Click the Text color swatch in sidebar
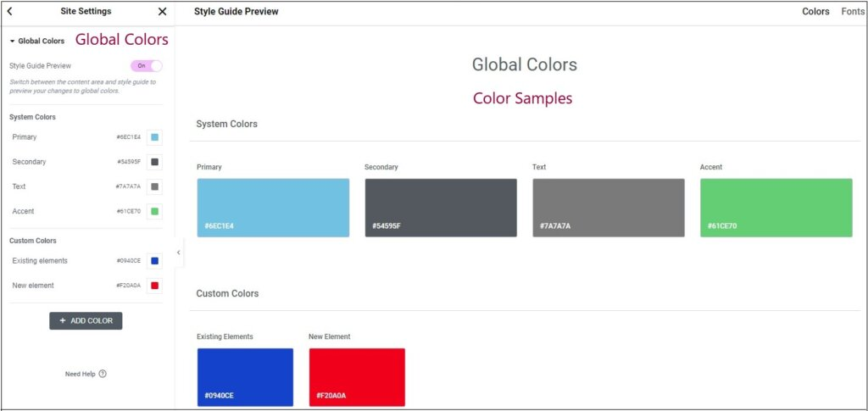Viewport: 868px width, 411px height. (x=154, y=186)
